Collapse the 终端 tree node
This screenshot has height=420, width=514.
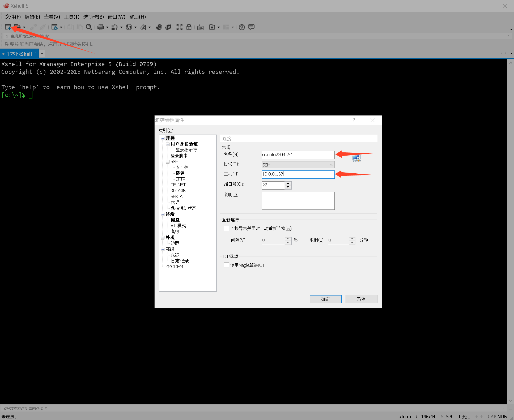pyautogui.click(x=163, y=214)
